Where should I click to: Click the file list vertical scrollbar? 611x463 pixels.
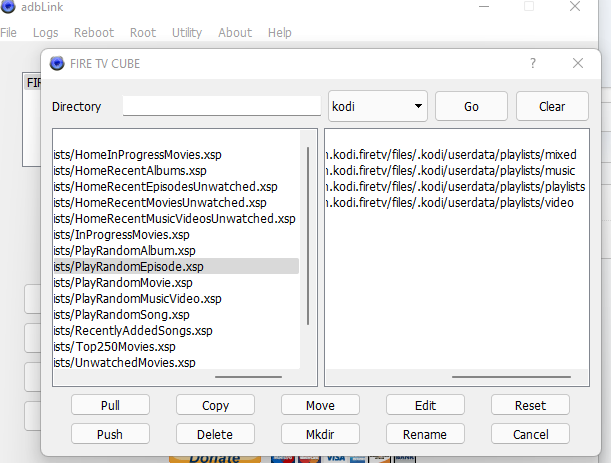pyautogui.click(x=308, y=236)
